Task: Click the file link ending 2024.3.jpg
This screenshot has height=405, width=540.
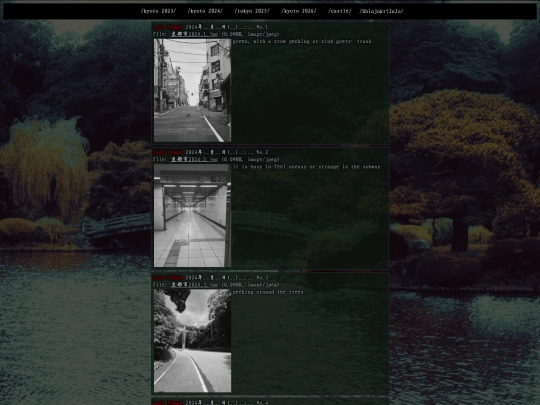Action: [x=195, y=285]
